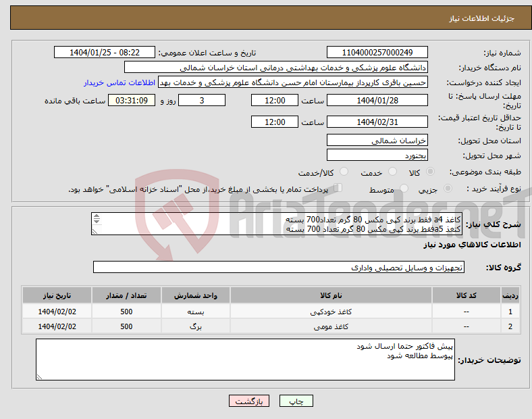Image resolution: width=532 pixels, height=419 pixels.
Task: Click the buyer organization name field
Action: [x=276, y=67]
